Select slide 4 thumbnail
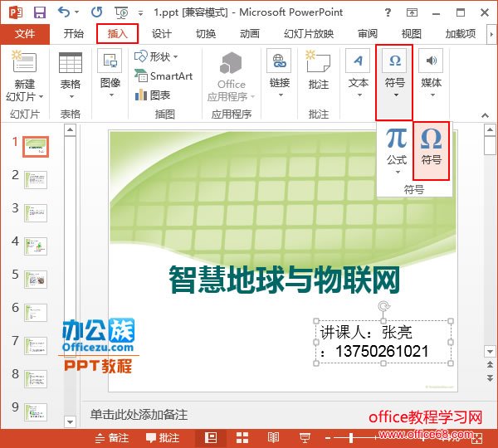 36,246
